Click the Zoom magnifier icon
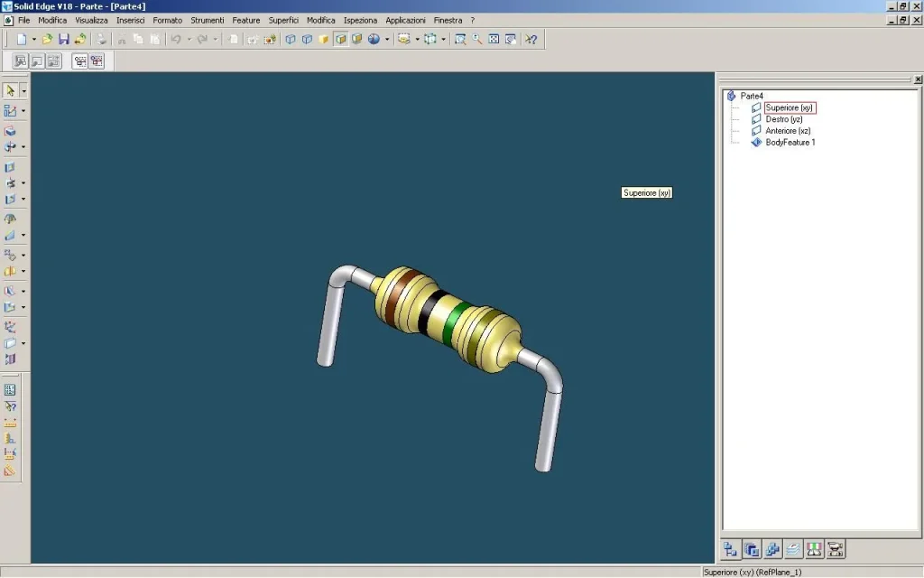 click(x=477, y=40)
